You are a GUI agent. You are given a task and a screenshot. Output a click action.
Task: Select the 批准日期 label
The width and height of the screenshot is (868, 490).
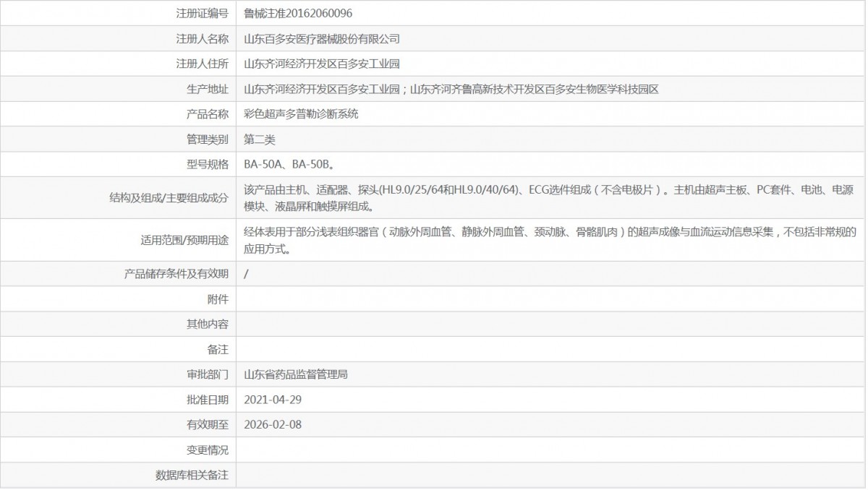point(208,400)
